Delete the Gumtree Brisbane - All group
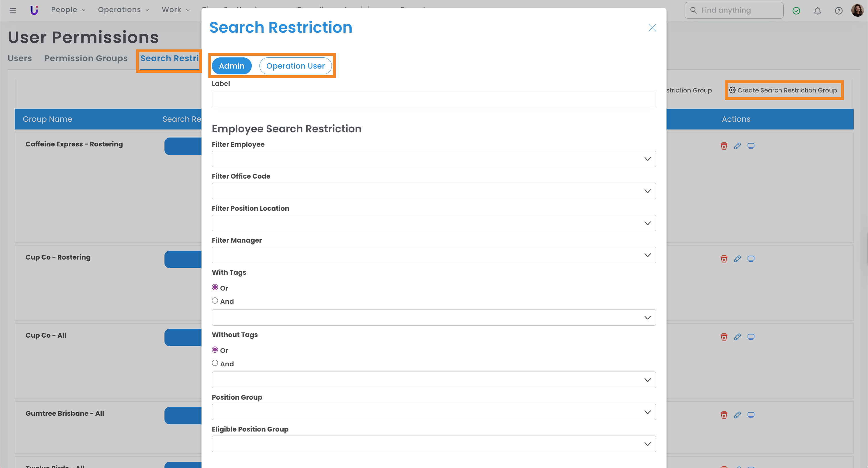868x468 pixels. [x=723, y=415]
